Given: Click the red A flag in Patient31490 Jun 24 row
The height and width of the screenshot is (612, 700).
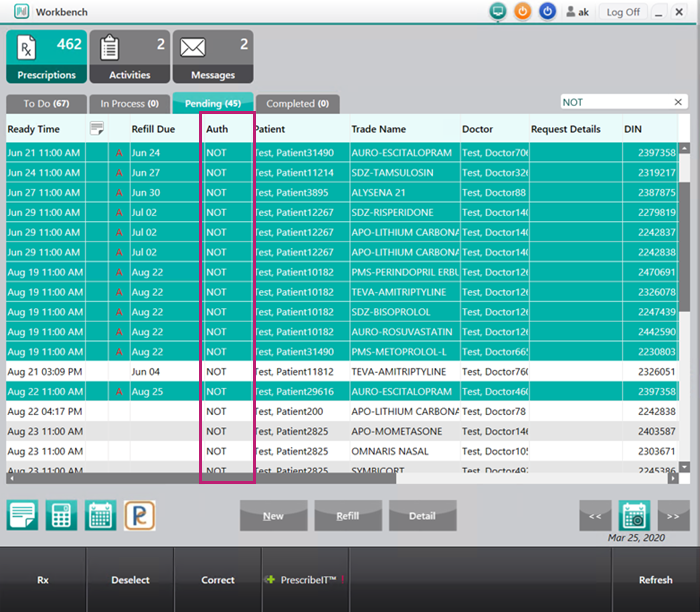Looking at the screenshot, I should pos(119,153).
